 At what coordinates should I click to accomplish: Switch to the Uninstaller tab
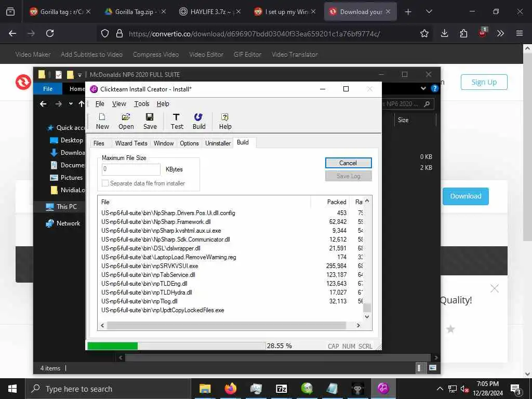(218, 143)
